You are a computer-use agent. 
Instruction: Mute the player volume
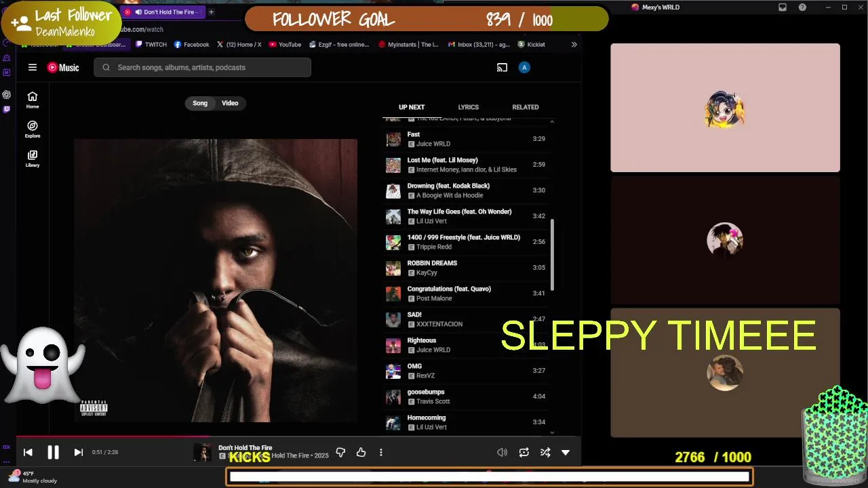pyautogui.click(x=502, y=452)
